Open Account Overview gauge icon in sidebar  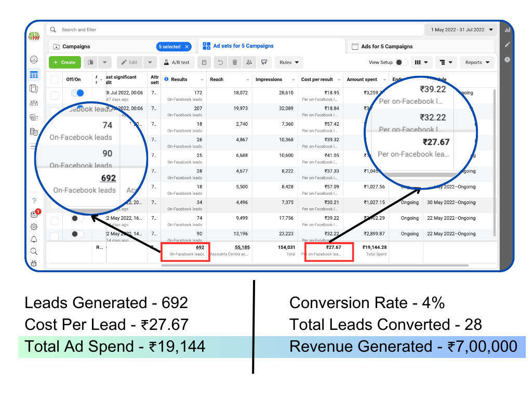pyautogui.click(x=34, y=60)
